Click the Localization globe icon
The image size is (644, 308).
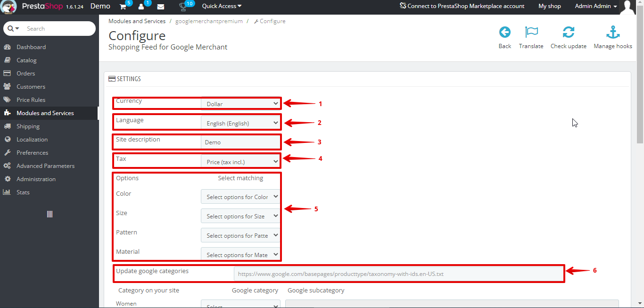(7, 140)
